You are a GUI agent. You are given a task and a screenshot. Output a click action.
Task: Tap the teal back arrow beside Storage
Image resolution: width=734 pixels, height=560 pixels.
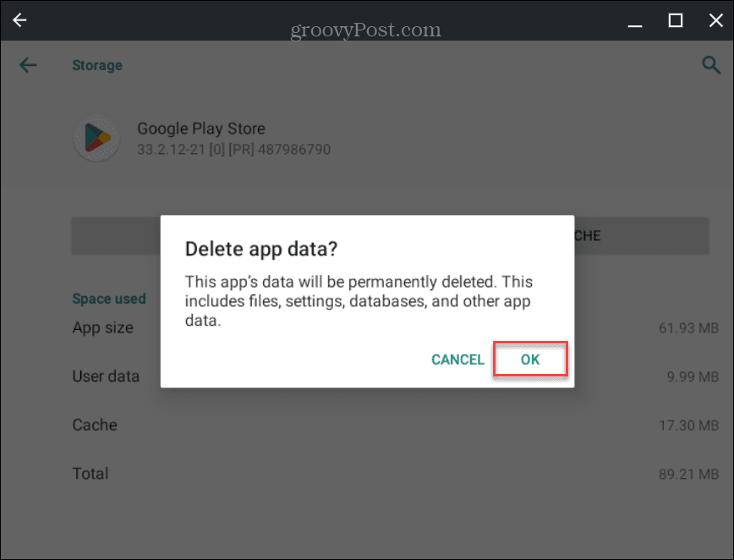click(x=28, y=64)
